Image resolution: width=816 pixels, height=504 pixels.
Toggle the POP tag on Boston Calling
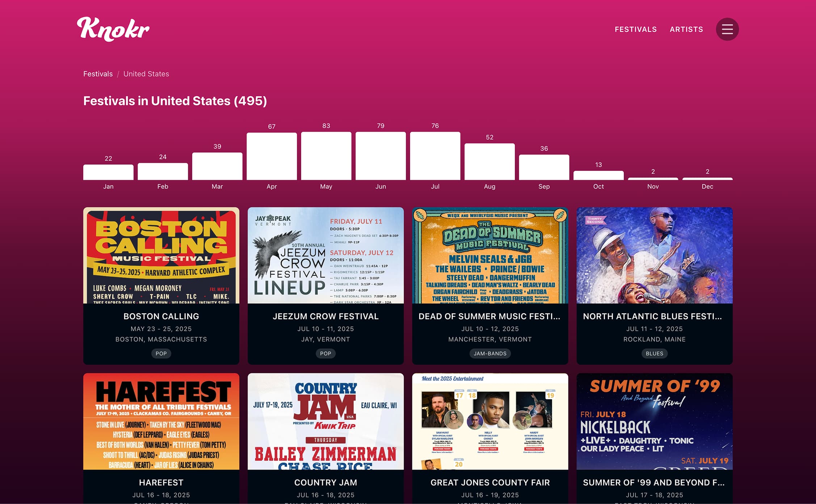[x=161, y=353]
